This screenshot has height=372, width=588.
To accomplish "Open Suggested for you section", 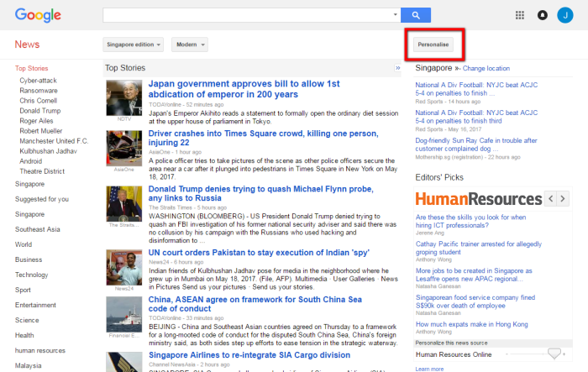I will coord(42,199).
